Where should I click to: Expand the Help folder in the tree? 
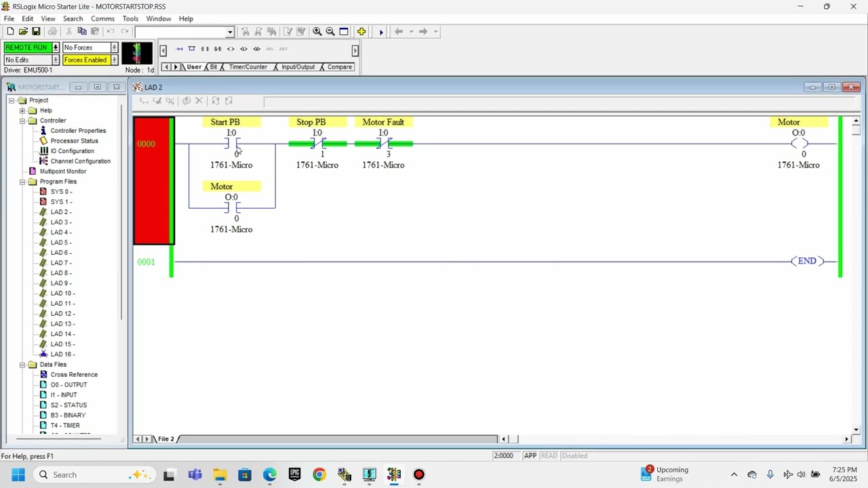click(x=22, y=110)
